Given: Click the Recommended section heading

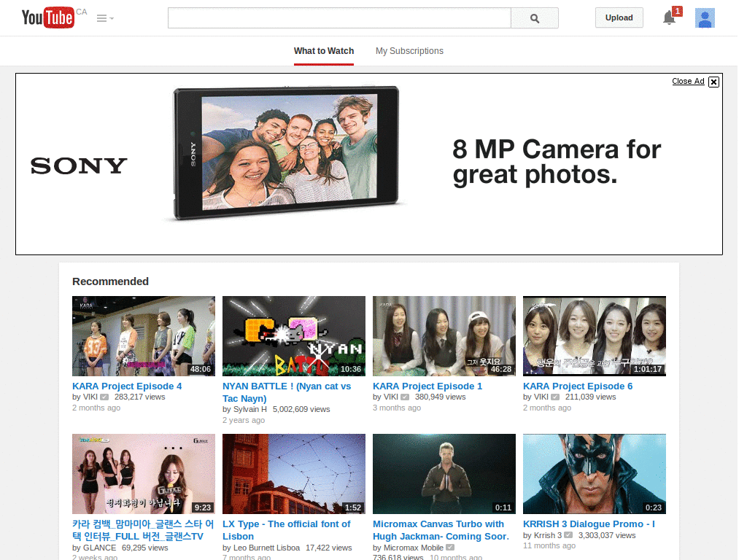Looking at the screenshot, I should 111,281.
